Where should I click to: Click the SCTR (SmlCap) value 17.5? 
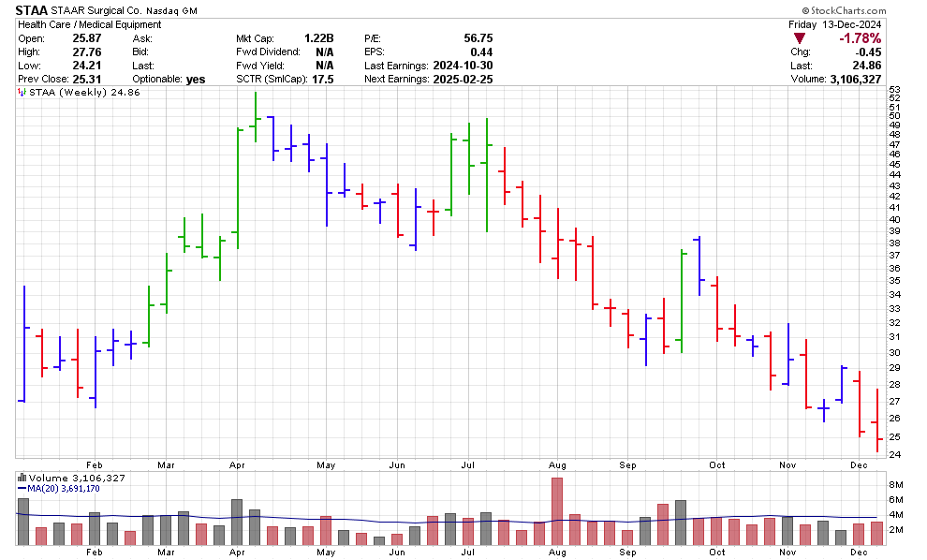323,80
